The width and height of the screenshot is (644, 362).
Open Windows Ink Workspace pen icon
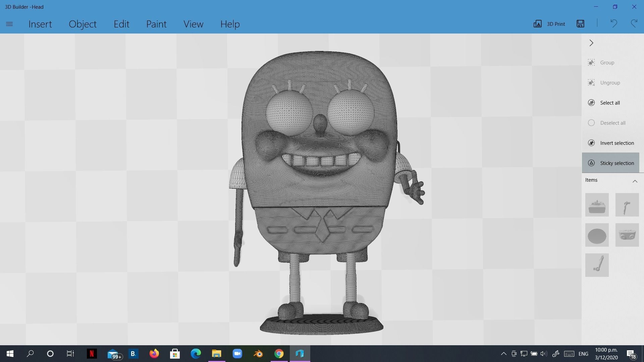[556, 354]
